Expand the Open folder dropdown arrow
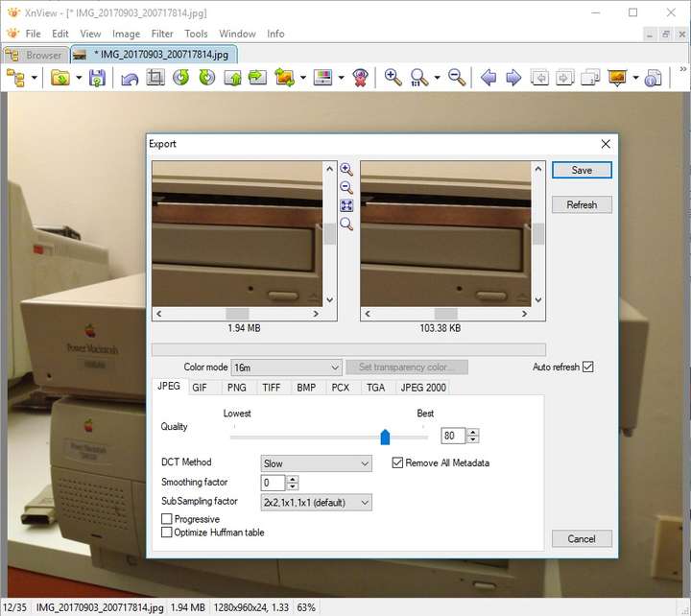691x616 pixels. 79,78
